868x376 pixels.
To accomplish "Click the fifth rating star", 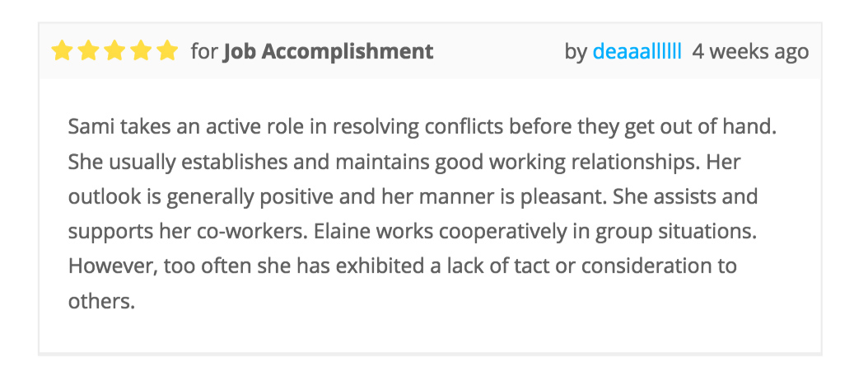I will (166, 51).
